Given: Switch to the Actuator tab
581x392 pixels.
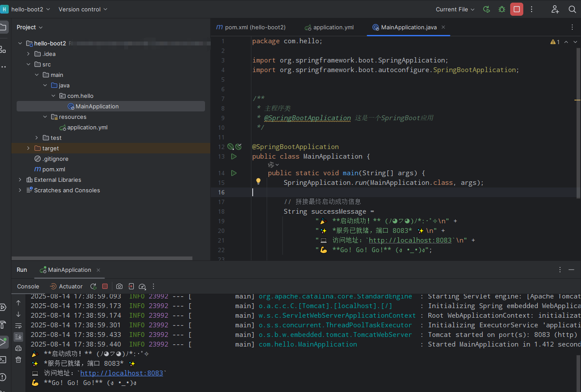Looking at the screenshot, I should 66,286.
